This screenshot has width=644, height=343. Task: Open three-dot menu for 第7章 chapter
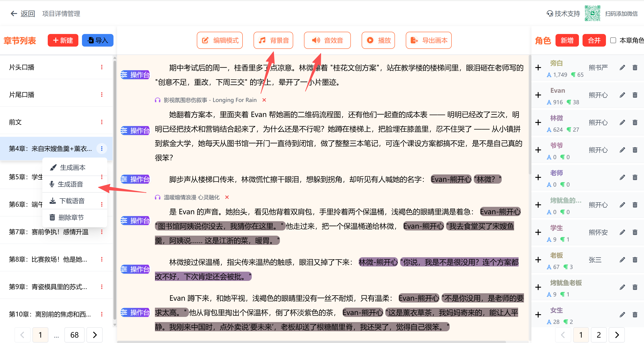coord(102,232)
